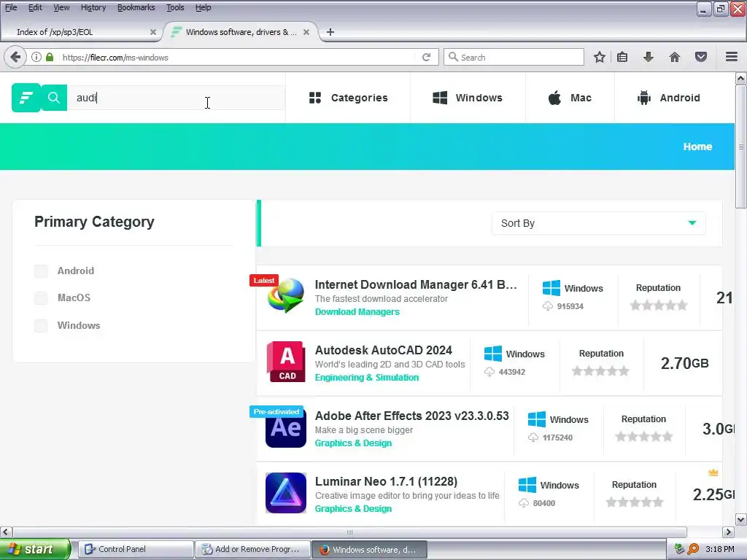
Task: Open site information icon in address bar
Action: click(36, 57)
